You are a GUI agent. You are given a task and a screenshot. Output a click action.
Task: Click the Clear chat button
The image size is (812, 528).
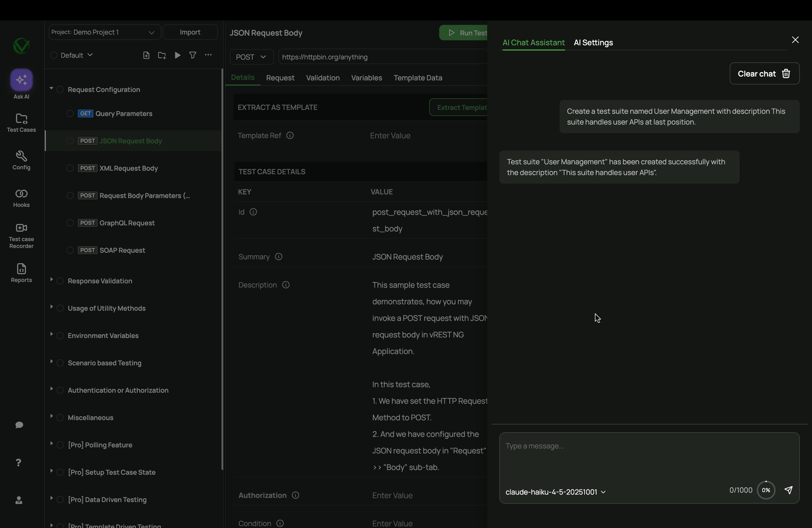[x=764, y=74]
